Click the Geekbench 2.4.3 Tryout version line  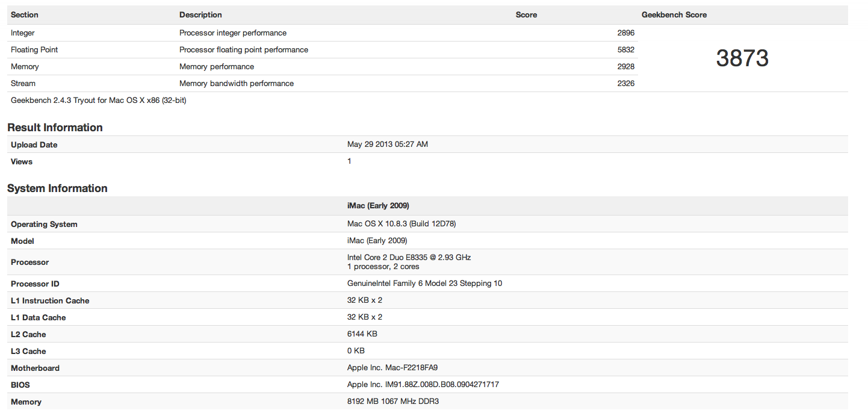(x=99, y=101)
